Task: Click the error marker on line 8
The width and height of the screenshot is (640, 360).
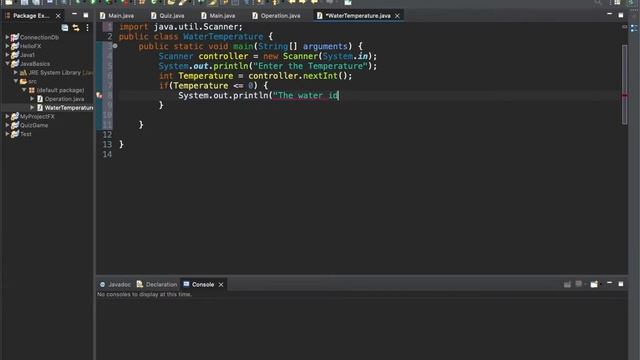Action: (x=99, y=96)
